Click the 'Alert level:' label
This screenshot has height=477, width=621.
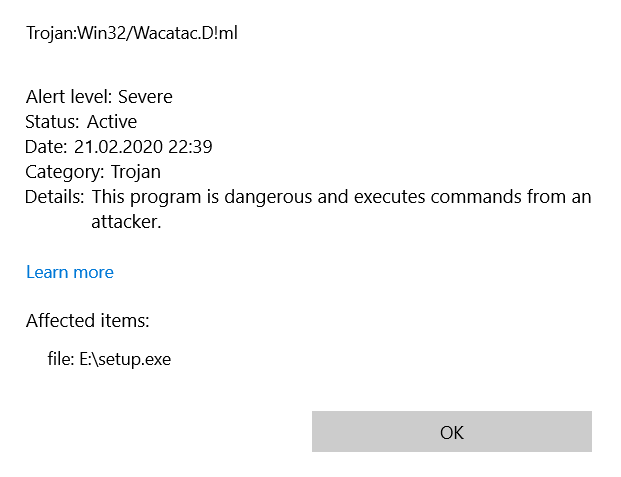[x=69, y=97]
